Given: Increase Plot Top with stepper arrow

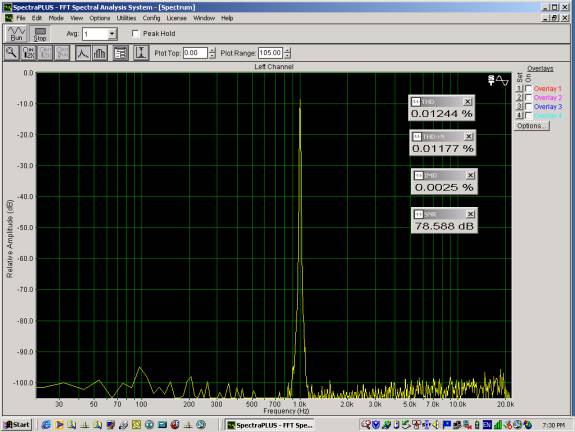Looking at the screenshot, I should 212,50.
